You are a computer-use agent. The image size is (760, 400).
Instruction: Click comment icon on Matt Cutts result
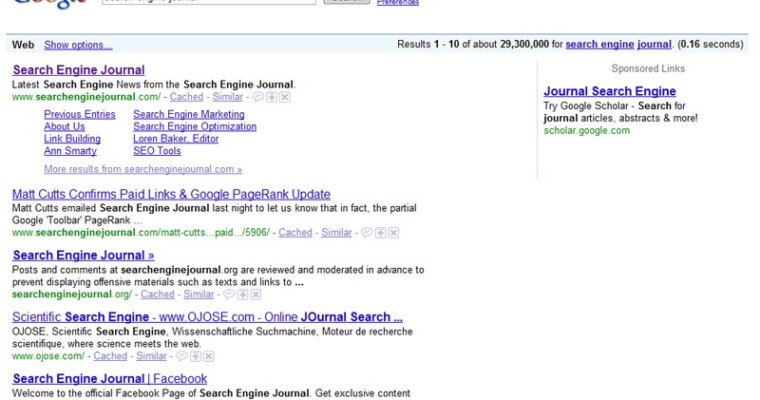(367, 233)
